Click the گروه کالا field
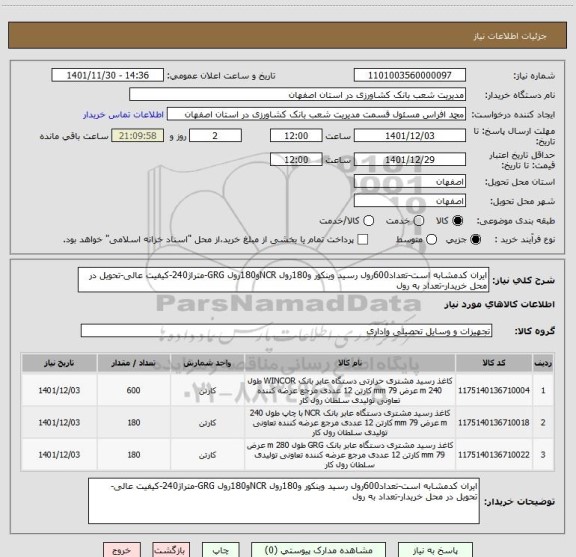The image size is (576, 557). [x=286, y=331]
